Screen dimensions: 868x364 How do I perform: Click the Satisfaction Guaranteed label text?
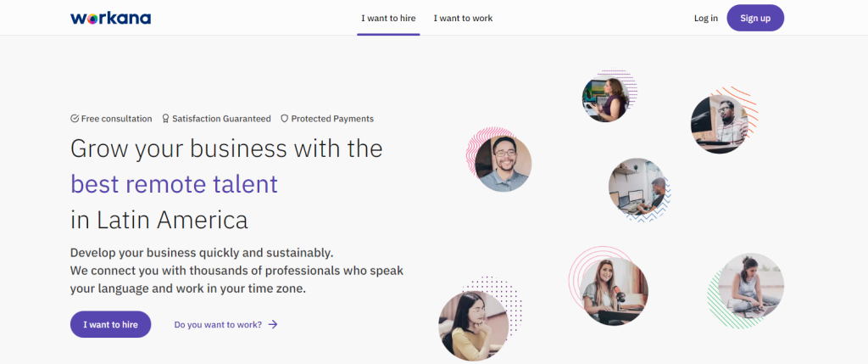tap(221, 119)
